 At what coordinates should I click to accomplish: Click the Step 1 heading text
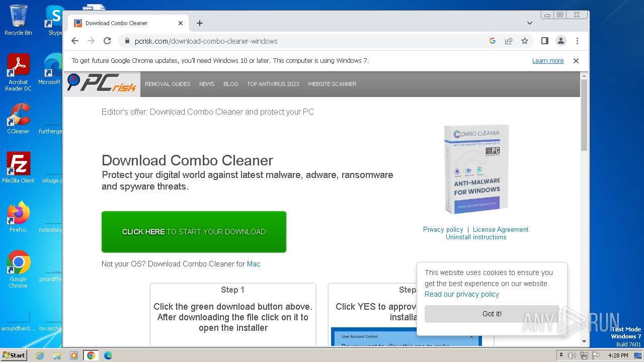(x=232, y=290)
